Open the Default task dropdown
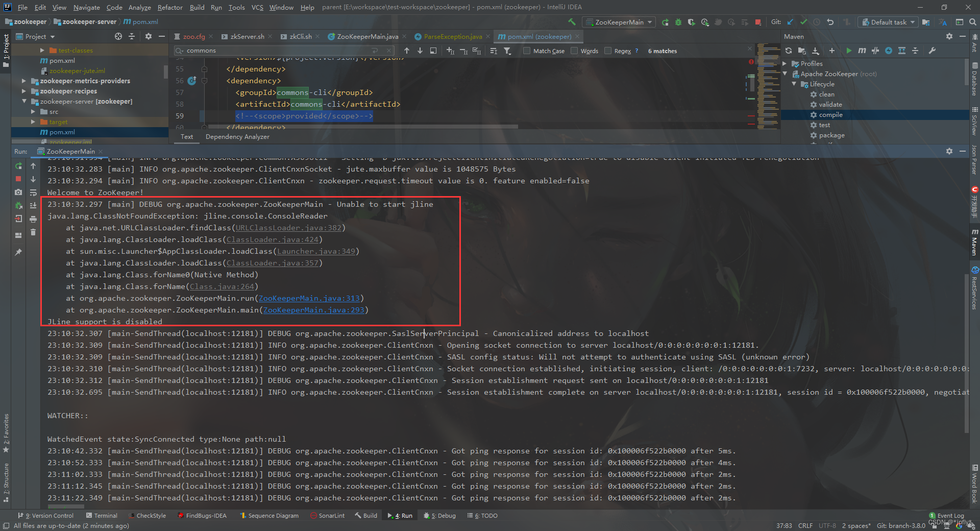 889,22
